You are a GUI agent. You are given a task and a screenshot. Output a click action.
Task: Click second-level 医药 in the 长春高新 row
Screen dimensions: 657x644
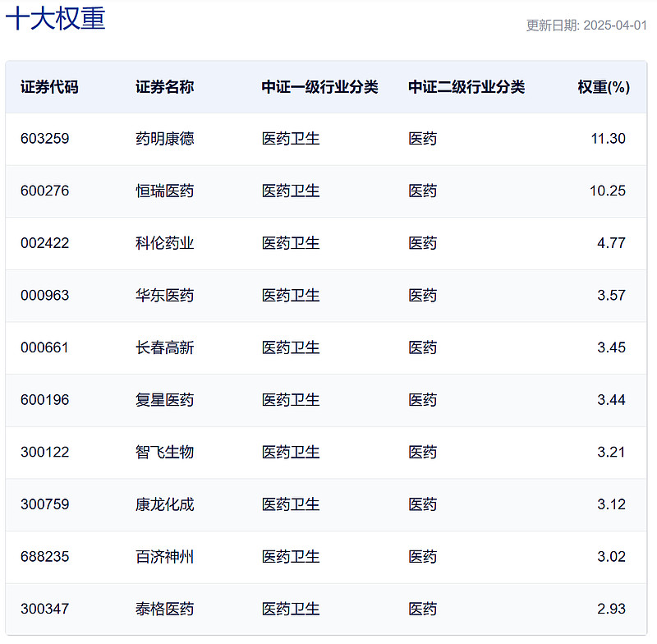click(x=423, y=347)
